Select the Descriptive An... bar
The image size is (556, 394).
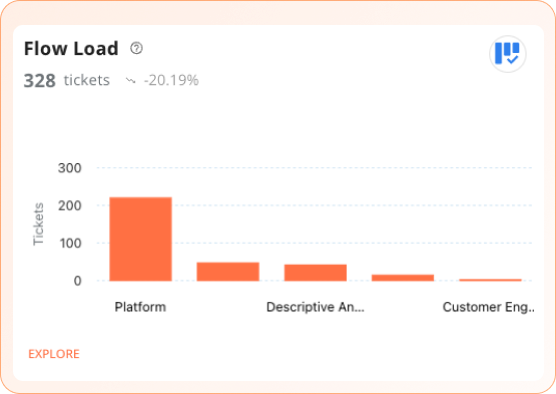pos(315,273)
